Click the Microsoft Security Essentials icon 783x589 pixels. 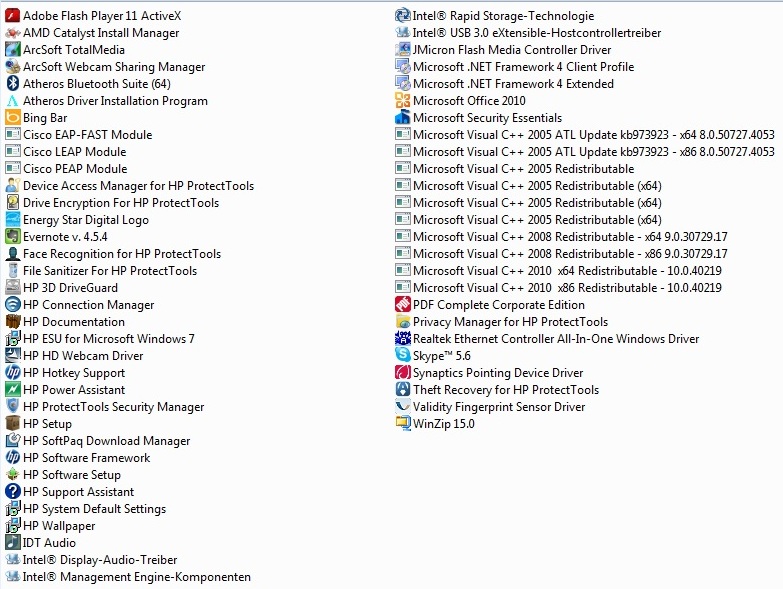coord(402,118)
